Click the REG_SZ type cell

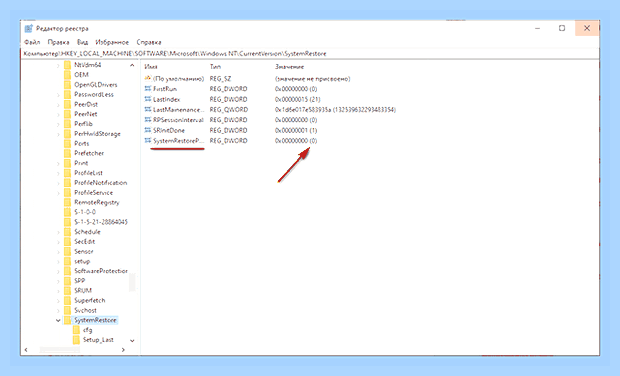click(x=220, y=79)
